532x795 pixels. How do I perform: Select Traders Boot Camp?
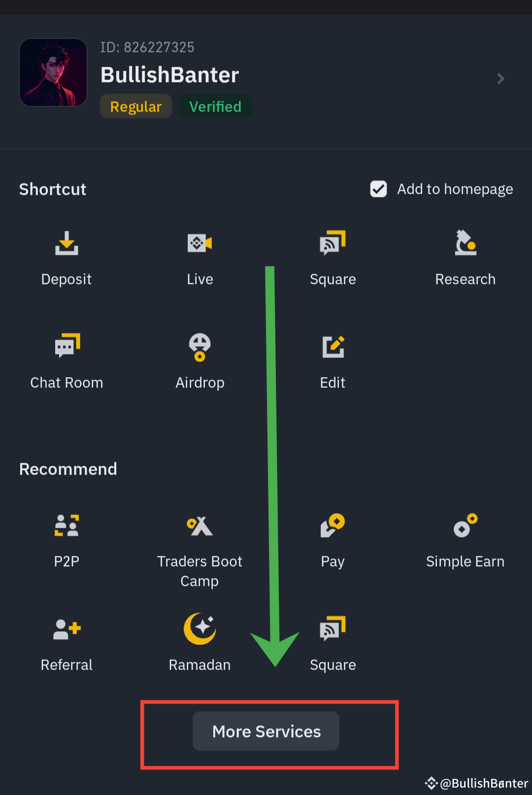(199, 539)
